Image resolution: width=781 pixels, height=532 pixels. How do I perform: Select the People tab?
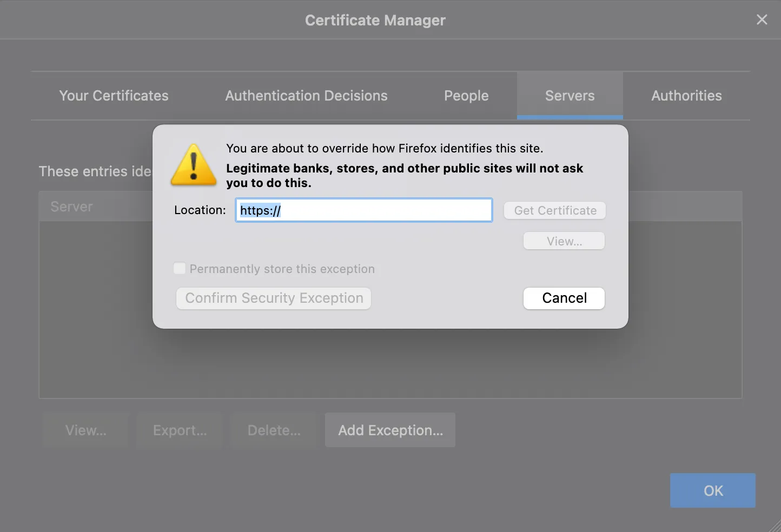[x=466, y=96]
